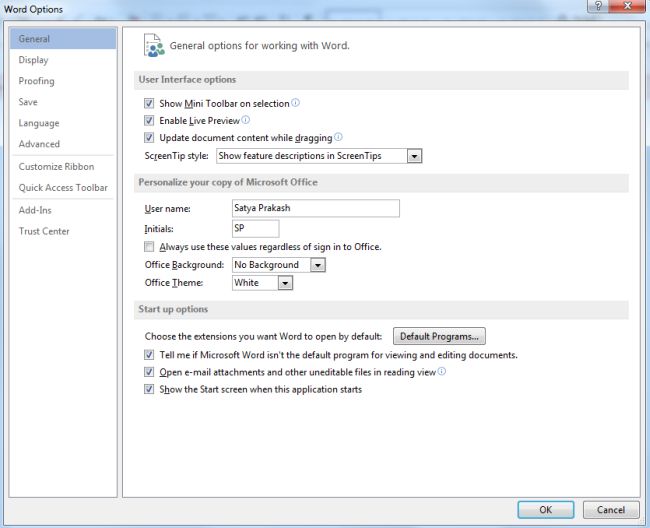Open the Display options
Viewport: 650px width, 528px height.
[63, 60]
